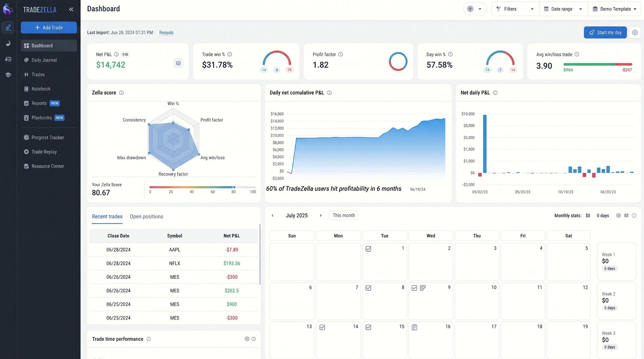Click the Profit factor info icon
This screenshot has height=359, width=644.
[341, 54]
